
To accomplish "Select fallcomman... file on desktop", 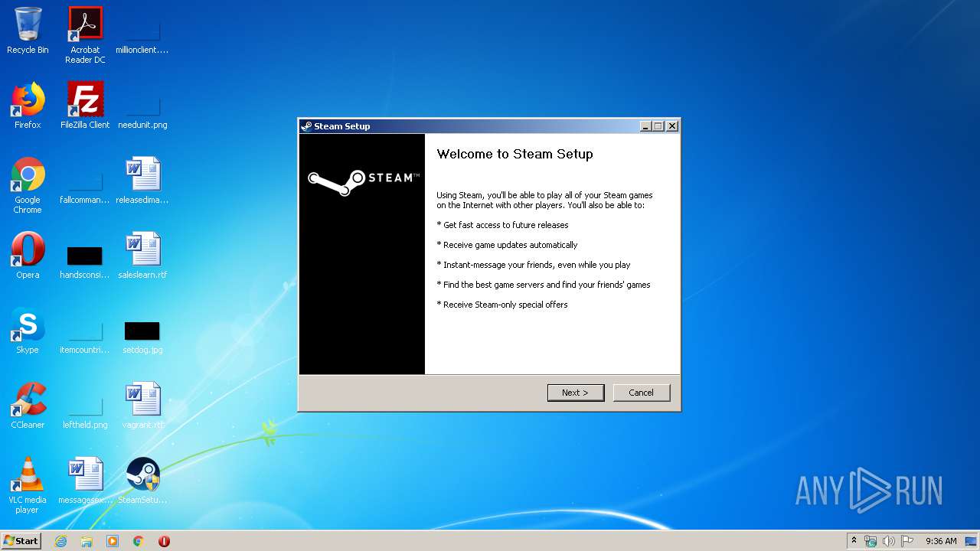I will [x=85, y=187].
